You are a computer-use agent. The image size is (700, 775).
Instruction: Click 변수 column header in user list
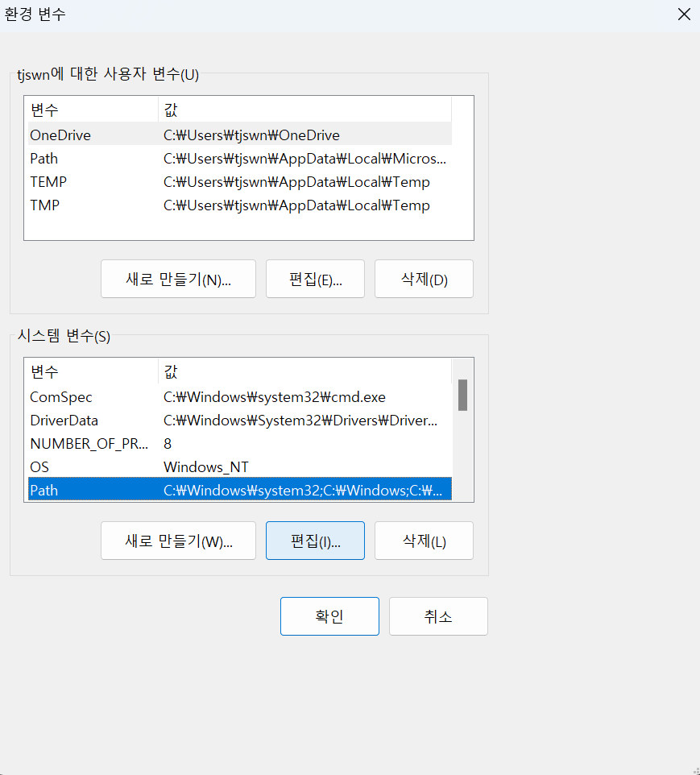tap(93, 110)
